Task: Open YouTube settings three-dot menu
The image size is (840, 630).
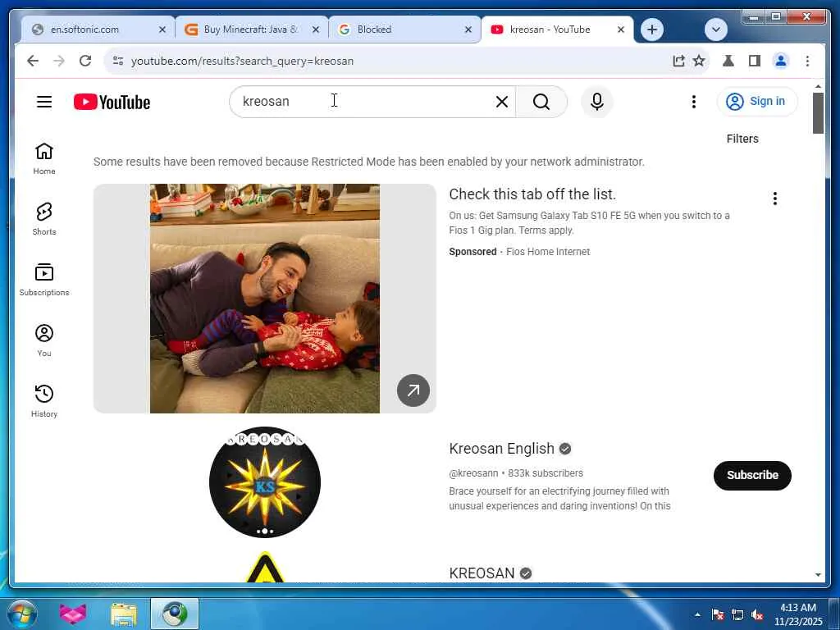Action: pyautogui.click(x=694, y=102)
